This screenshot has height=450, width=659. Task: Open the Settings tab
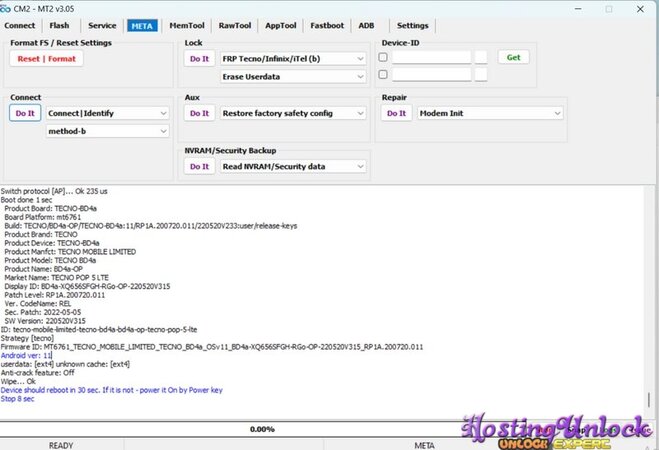pos(412,25)
